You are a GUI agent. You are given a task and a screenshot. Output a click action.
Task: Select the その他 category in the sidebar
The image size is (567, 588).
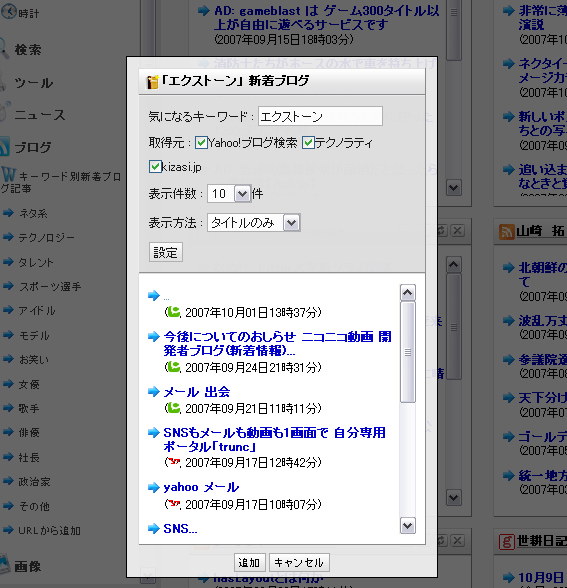point(34,506)
